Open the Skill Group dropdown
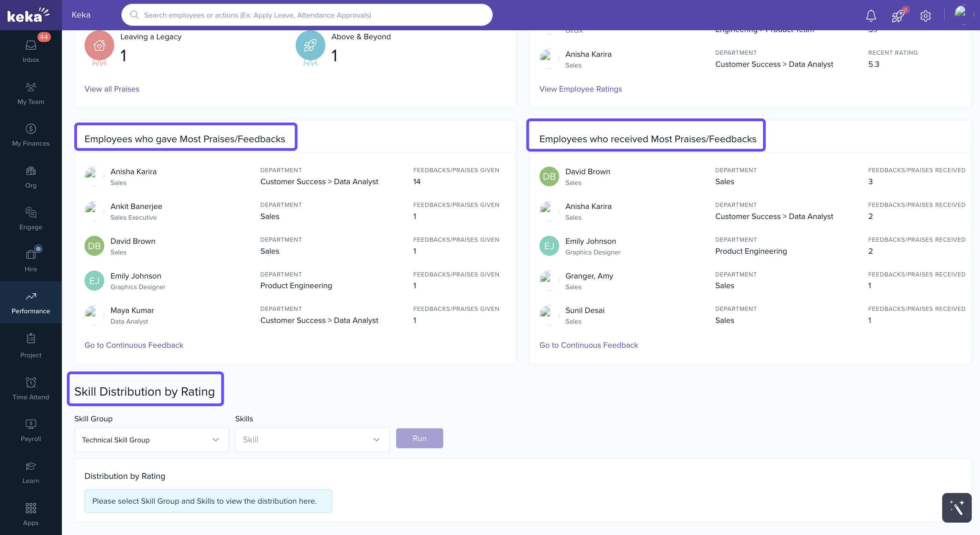The width and height of the screenshot is (980, 535). click(x=151, y=439)
